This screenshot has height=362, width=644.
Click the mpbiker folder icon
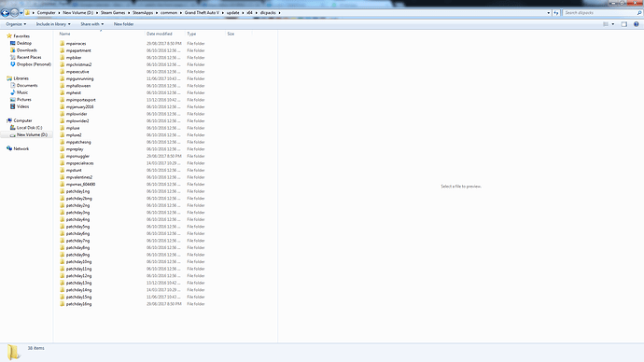coord(63,58)
